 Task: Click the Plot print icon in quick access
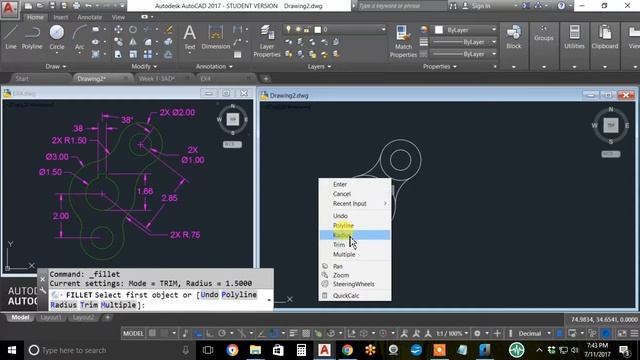[76, 6]
